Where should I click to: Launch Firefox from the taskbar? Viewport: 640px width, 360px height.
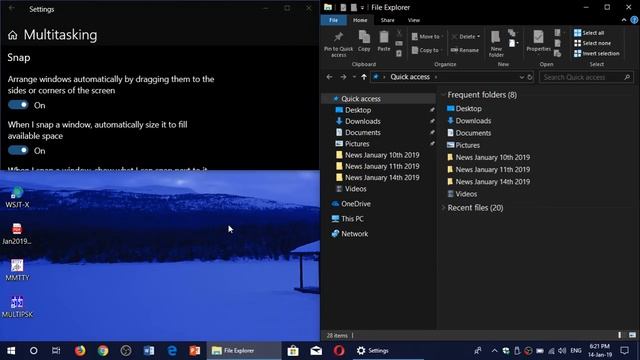point(80,351)
